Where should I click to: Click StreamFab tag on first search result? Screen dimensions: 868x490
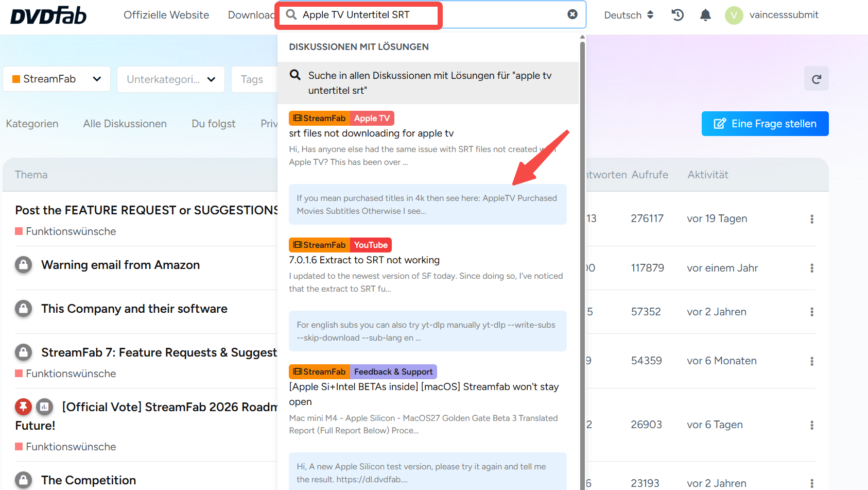[x=320, y=118]
